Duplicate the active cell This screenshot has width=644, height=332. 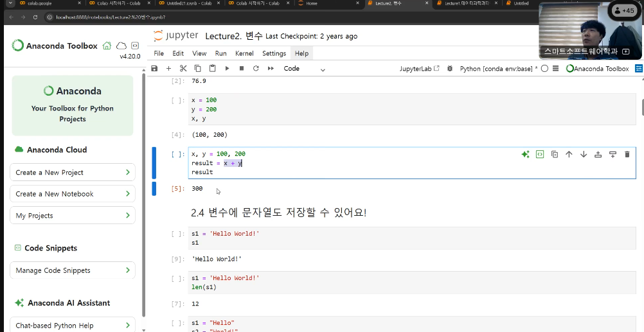(x=555, y=154)
